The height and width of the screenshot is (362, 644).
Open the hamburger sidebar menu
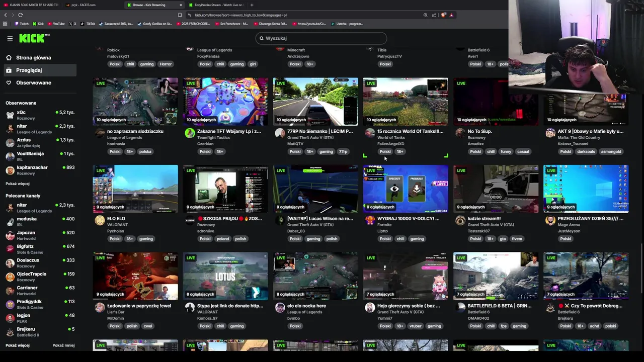[10, 38]
